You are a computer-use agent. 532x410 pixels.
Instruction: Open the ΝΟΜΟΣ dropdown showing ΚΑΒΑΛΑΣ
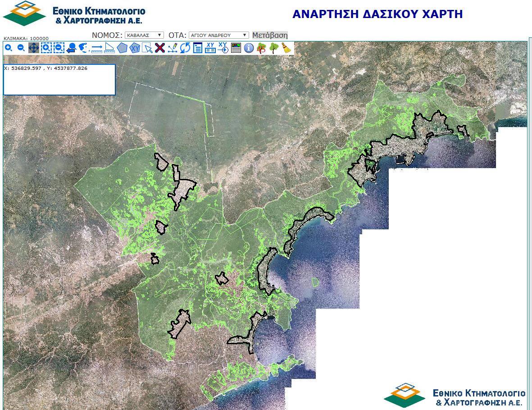pos(144,35)
